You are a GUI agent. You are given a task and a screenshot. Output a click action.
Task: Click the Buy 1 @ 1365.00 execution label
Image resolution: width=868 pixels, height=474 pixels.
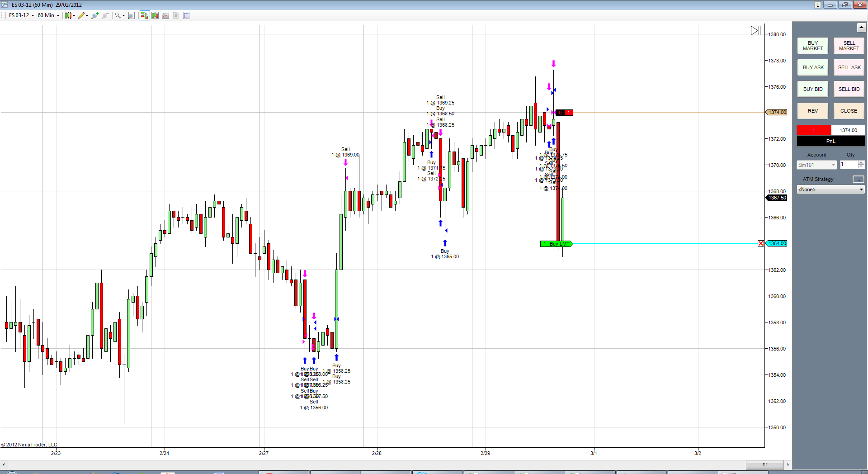(x=445, y=254)
